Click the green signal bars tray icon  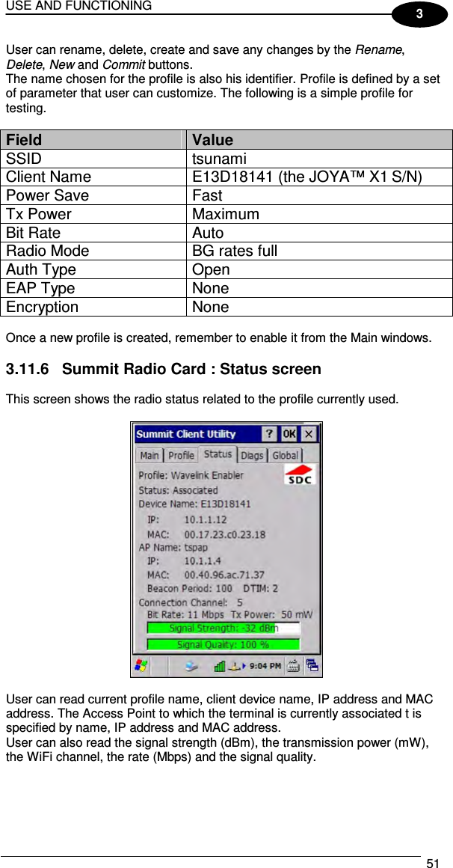click(220, 666)
